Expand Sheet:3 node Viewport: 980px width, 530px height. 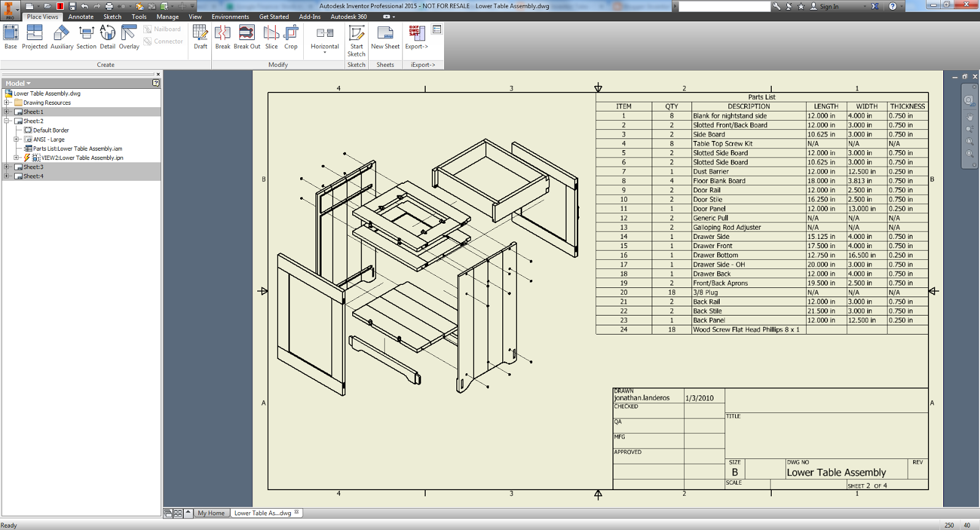7,167
